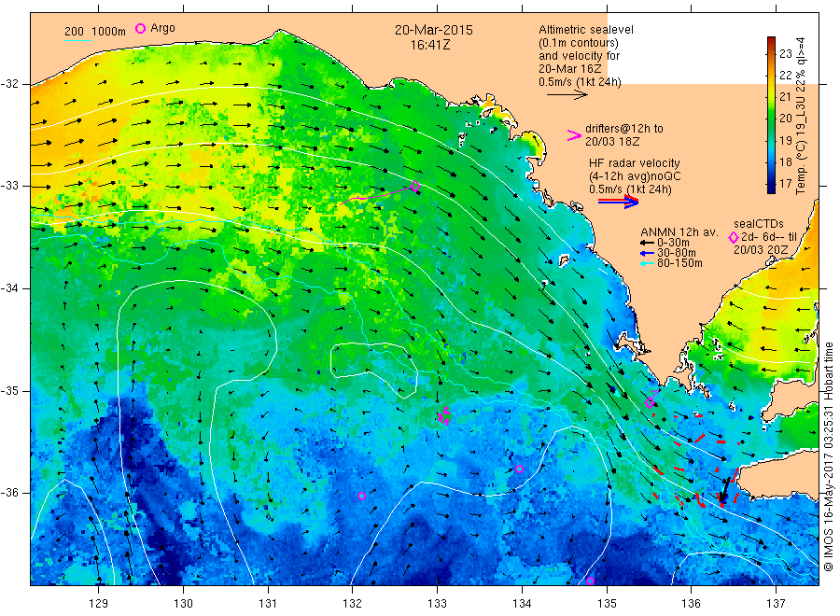Click the time text 16:41Z

[430, 46]
